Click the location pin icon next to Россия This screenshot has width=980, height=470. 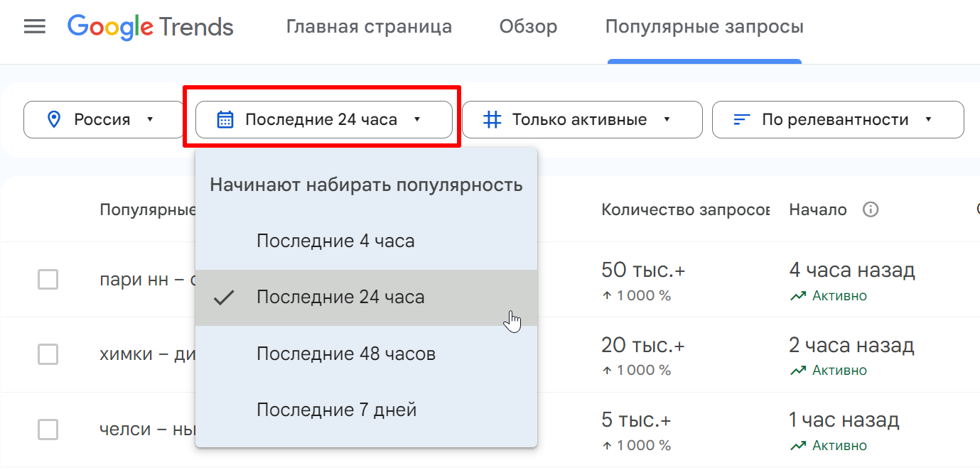[x=54, y=119]
